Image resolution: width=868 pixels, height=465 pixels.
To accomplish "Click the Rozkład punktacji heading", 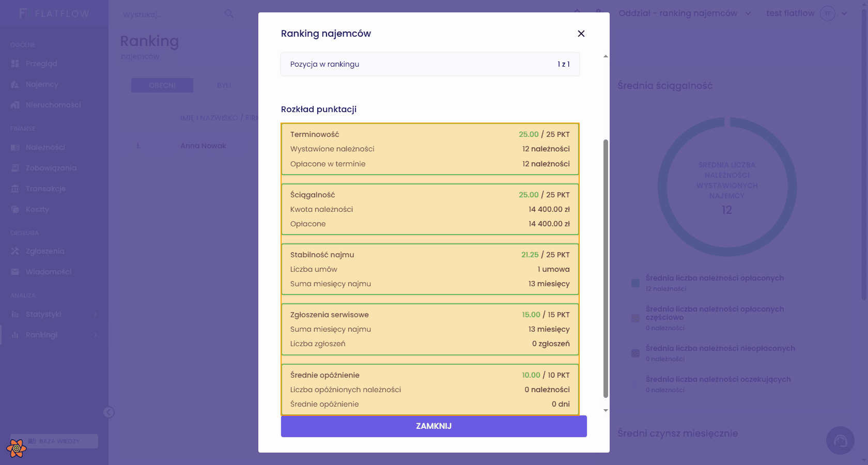I will point(319,109).
